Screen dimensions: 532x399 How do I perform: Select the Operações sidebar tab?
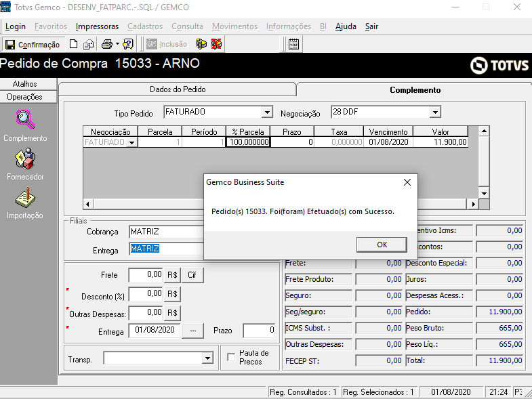click(x=25, y=97)
